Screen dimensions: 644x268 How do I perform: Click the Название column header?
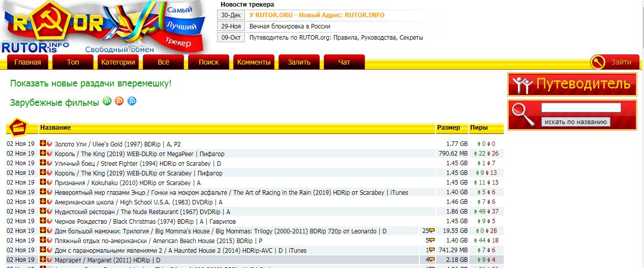pos(56,127)
